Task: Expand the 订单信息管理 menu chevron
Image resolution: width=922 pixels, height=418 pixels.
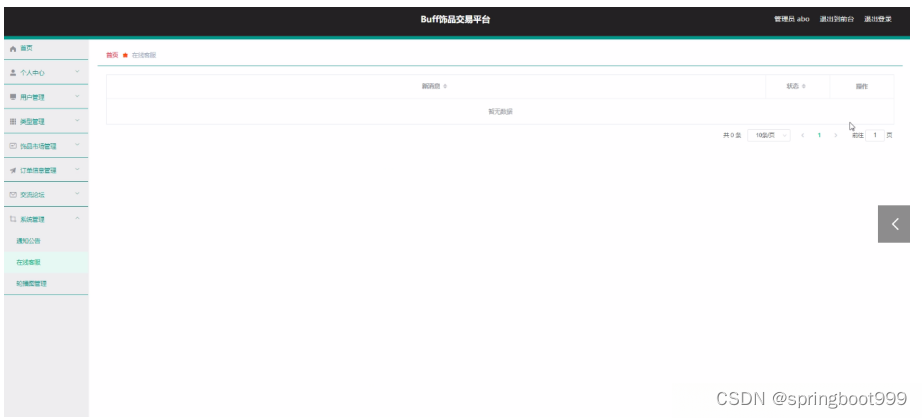Action: (x=77, y=170)
